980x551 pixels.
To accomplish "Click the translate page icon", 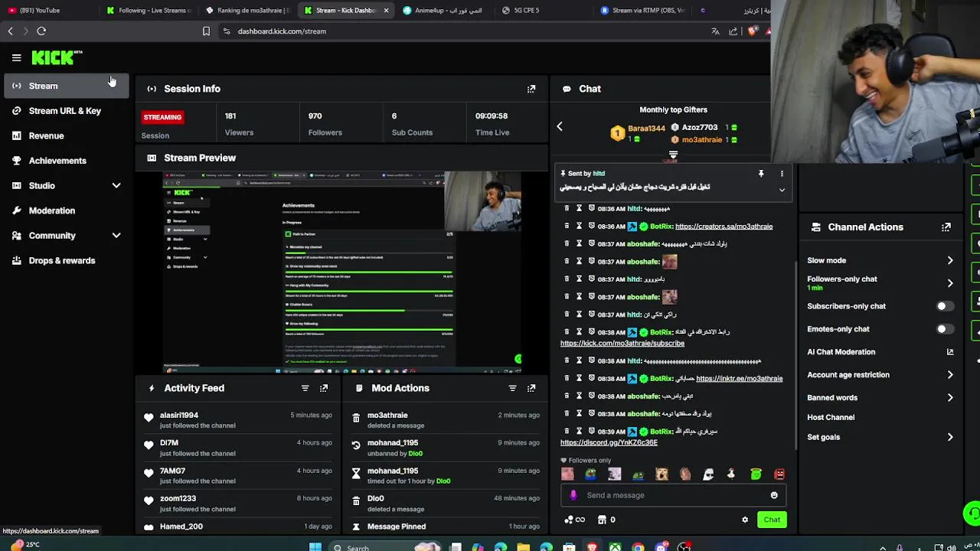I will [x=715, y=31].
